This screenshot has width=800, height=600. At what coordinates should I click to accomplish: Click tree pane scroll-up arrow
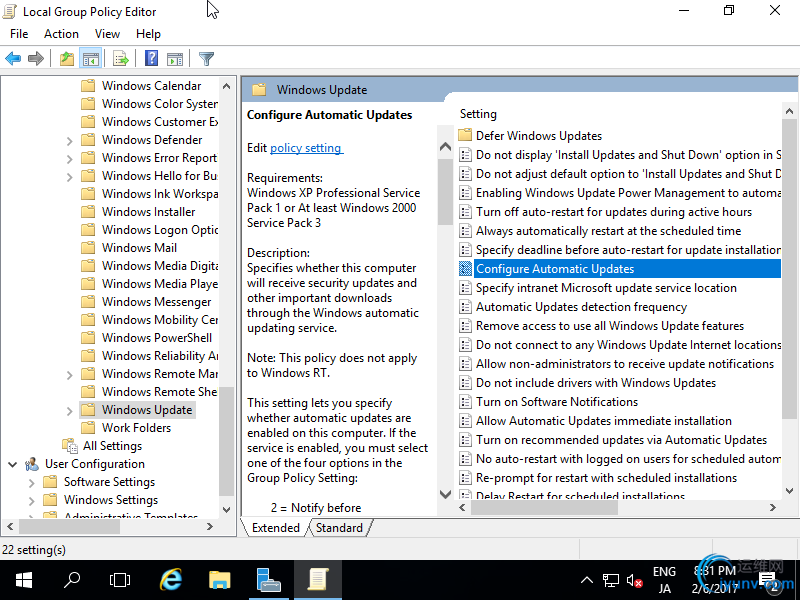227,86
